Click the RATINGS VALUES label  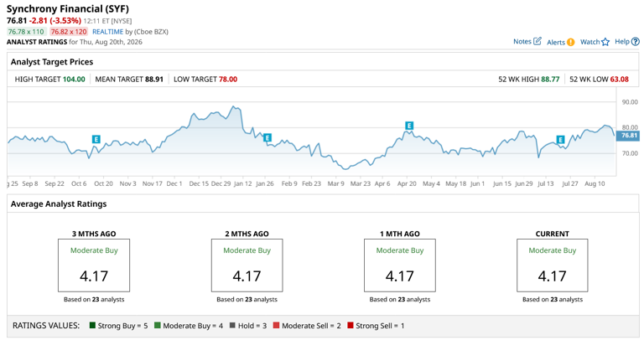tap(46, 326)
